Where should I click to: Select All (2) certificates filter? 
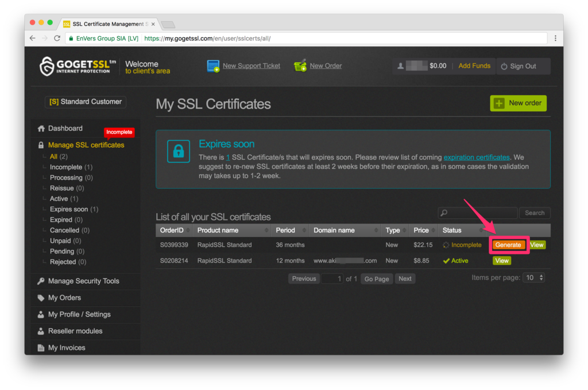[59, 157]
